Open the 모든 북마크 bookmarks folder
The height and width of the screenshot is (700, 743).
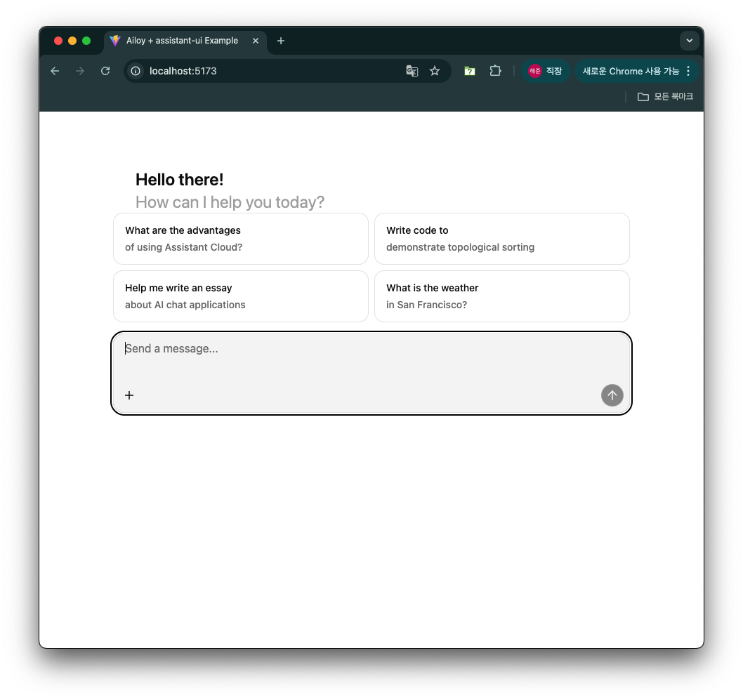click(665, 97)
